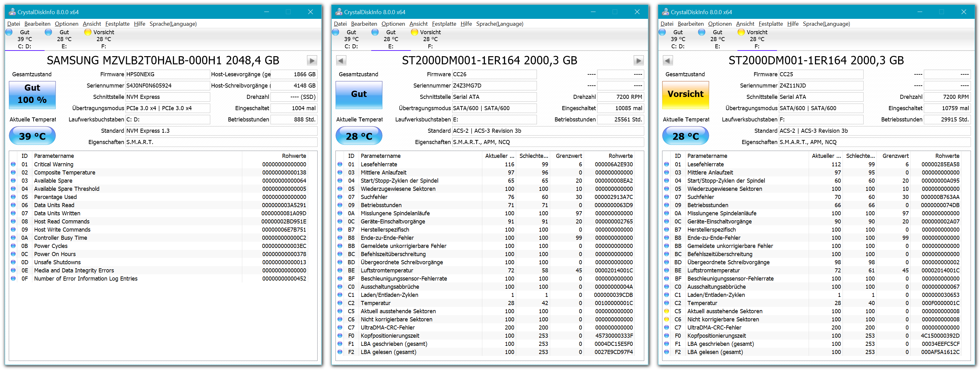Open Ansicht menu in middle window
The image size is (980, 370).
pyautogui.click(x=419, y=24)
